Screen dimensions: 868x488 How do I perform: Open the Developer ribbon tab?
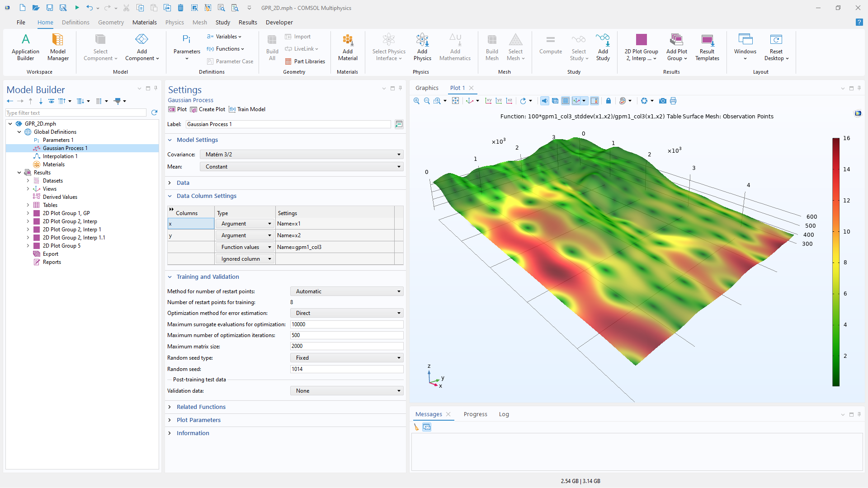tap(279, 22)
